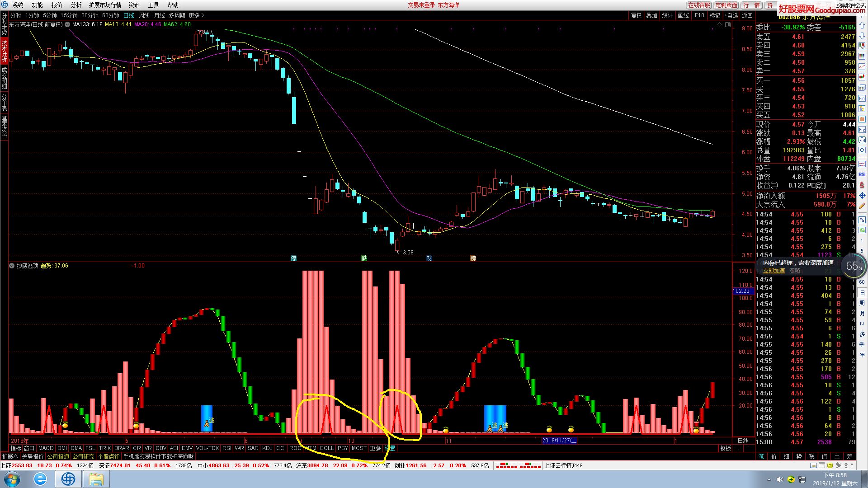The width and height of the screenshot is (868, 488).
Task: Expand the moving average settings dropdown arrow
Action: pyautogui.click(x=67, y=24)
